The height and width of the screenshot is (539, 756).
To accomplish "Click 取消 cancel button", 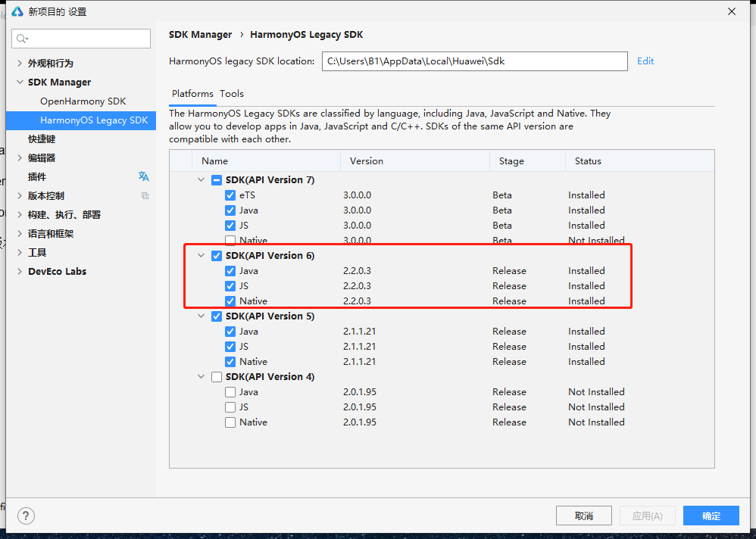I will point(584,516).
